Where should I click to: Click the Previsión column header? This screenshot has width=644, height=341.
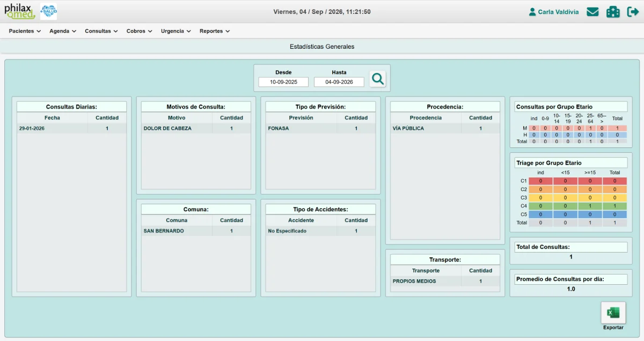301,118
